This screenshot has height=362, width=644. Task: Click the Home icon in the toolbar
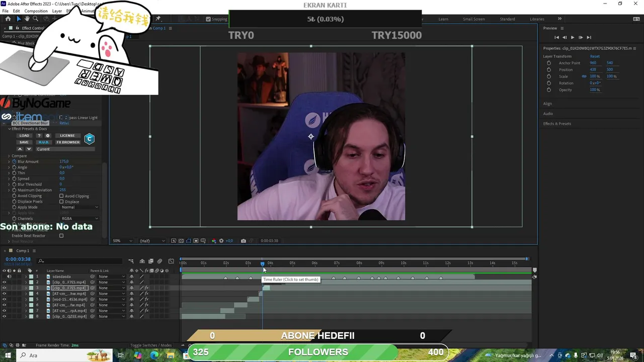tap(8, 19)
